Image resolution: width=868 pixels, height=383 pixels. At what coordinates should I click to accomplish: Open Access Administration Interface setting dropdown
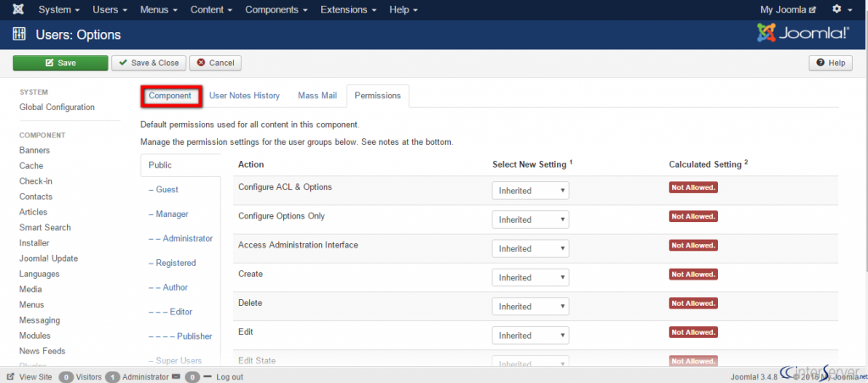point(531,248)
